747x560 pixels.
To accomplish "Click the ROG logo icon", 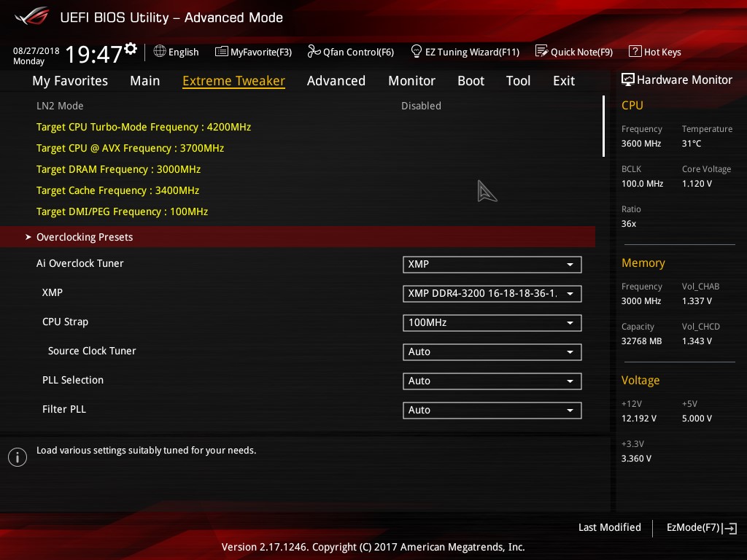I will 31,16.
